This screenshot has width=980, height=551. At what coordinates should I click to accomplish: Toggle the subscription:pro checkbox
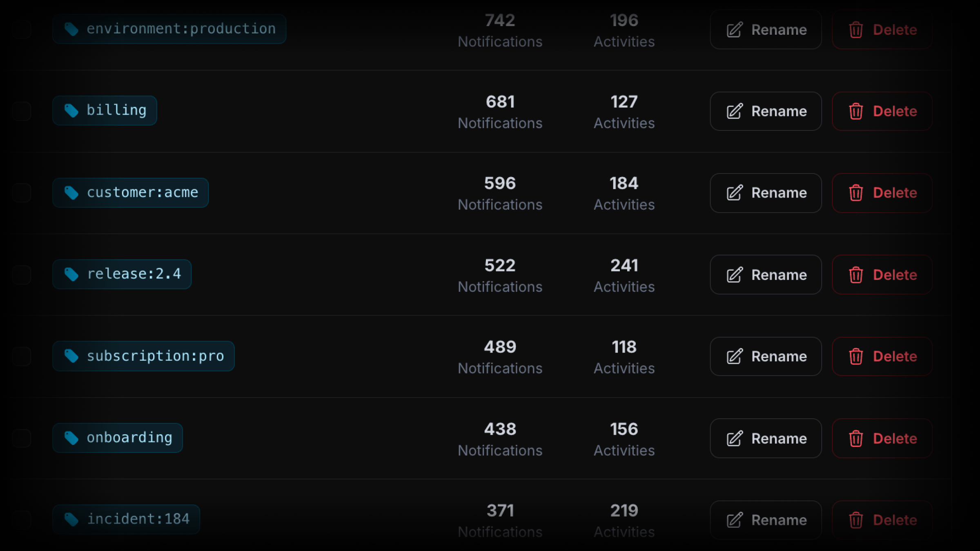click(22, 356)
